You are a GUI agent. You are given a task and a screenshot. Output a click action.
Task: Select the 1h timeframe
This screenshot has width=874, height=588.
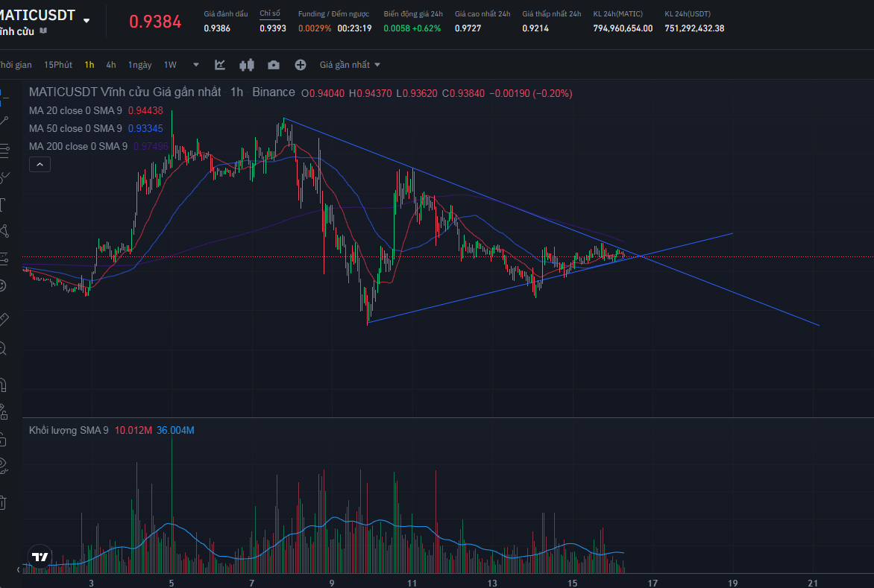coord(89,65)
